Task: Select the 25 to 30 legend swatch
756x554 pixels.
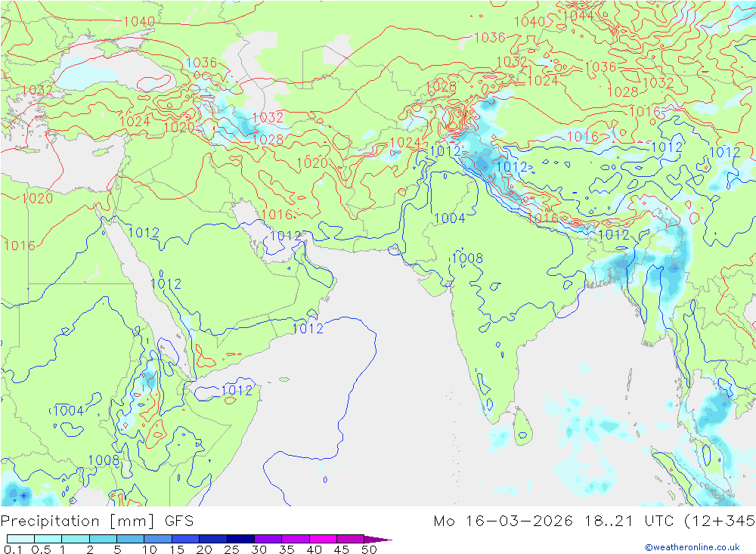Action: pyautogui.click(x=240, y=539)
